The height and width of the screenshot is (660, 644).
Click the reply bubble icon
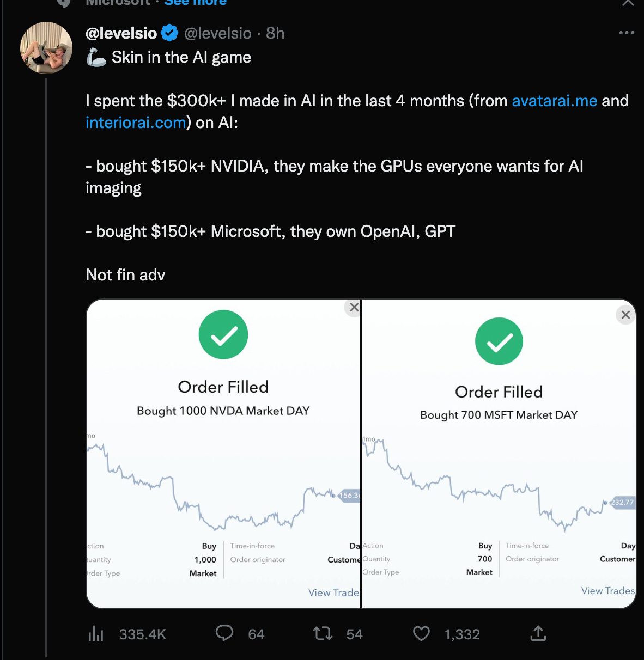pos(224,633)
